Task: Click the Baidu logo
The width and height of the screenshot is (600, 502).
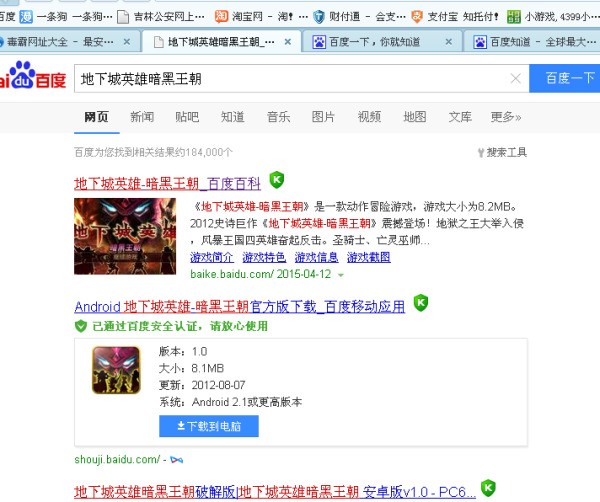Action: click(33, 75)
